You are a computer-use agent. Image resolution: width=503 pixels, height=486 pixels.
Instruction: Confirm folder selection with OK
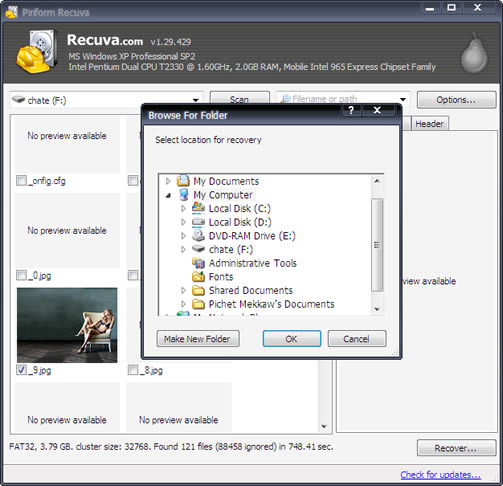pyautogui.click(x=292, y=339)
